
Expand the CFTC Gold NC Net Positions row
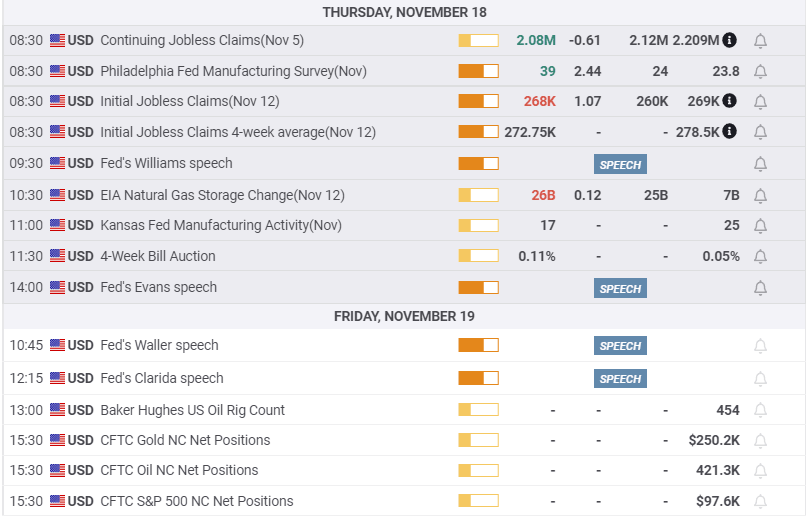pyautogui.click(x=185, y=440)
